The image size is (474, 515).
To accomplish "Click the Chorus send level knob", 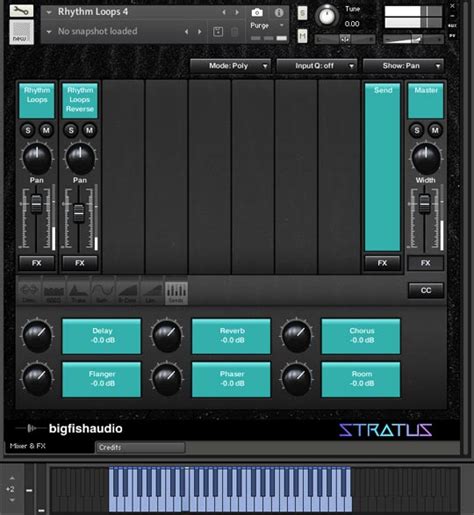I will click(x=297, y=336).
